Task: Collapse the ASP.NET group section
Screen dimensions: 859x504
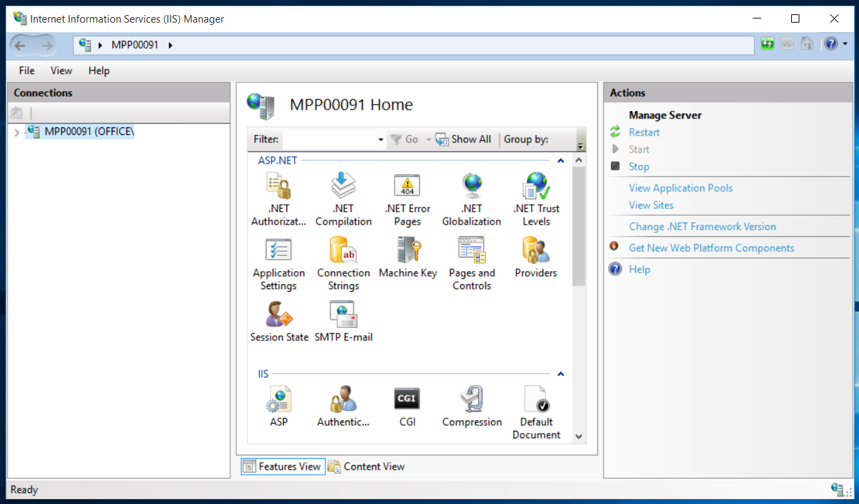Action: coord(560,161)
